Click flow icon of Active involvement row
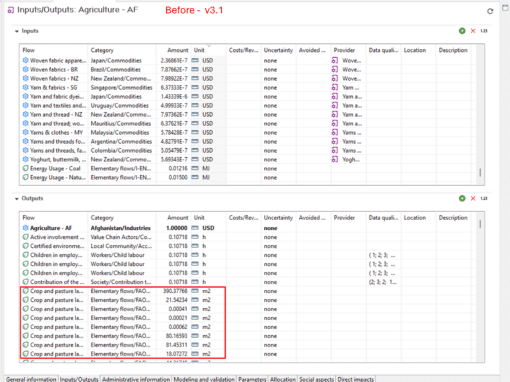 (25, 237)
